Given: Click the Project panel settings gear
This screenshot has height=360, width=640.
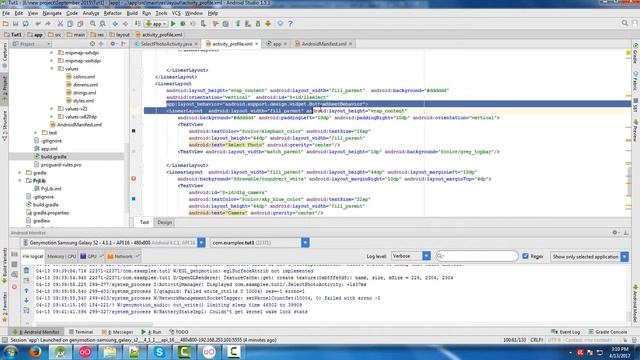Looking at the screenshot, I should 113,44.
